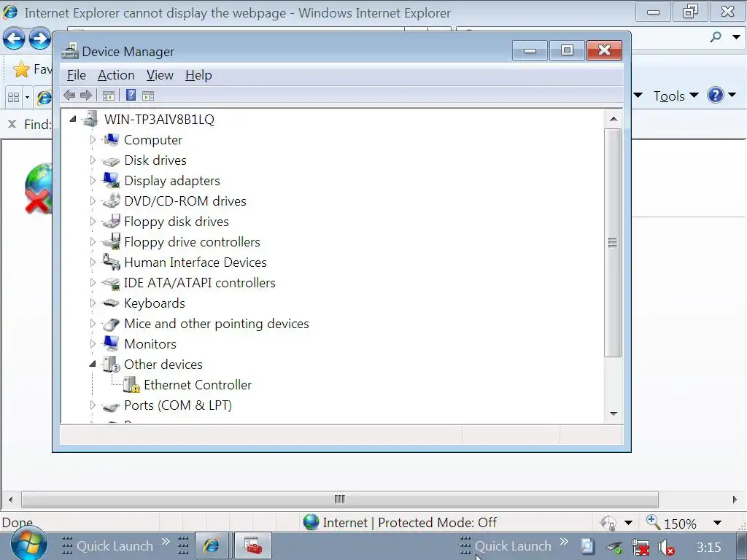Click the Device Manager vertical scrollbar thumb
This screenshot has width=747, height=560.
[x=613, y=242]
